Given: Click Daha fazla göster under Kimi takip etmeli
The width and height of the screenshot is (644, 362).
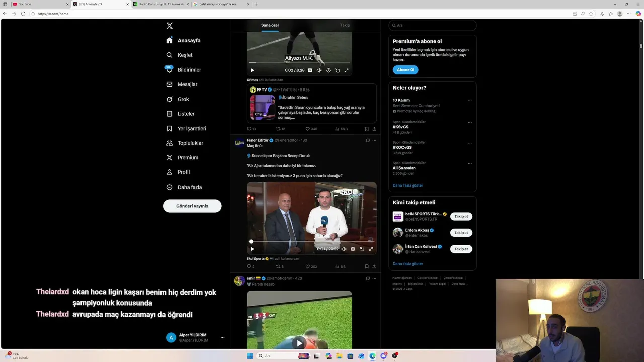Looking at the screenshot, I should (x=408, y=264).
